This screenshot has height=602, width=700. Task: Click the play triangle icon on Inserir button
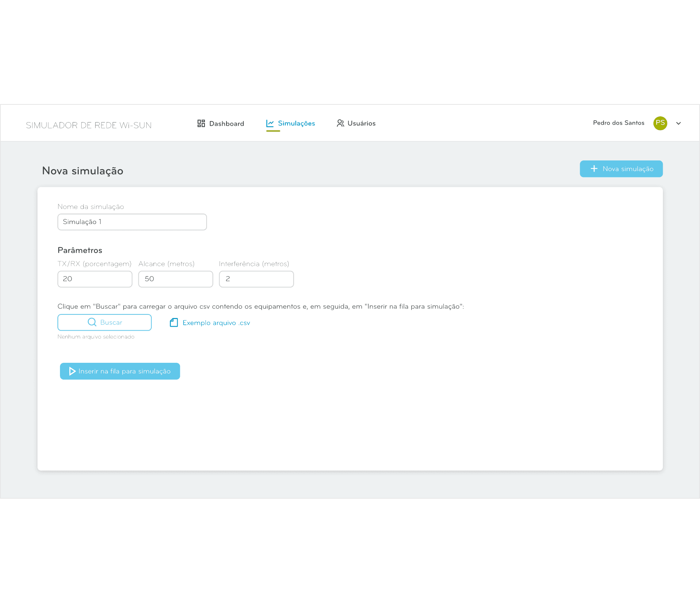pos(72,371)
